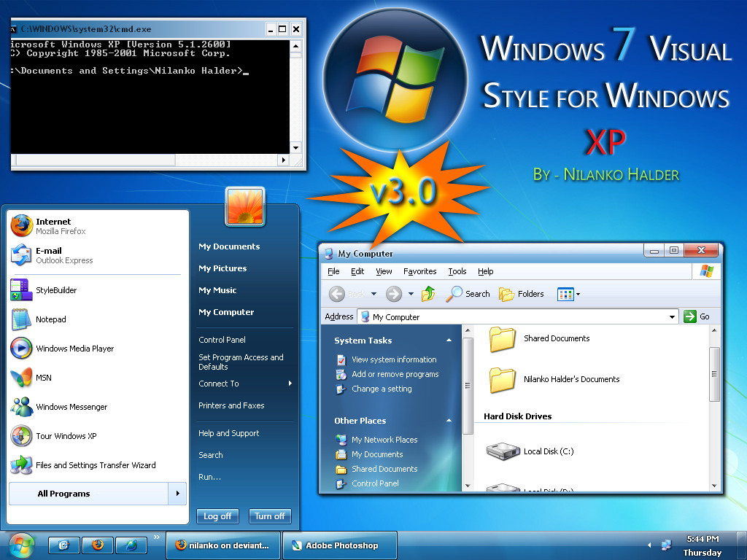Image resolution: width=747 pixels, height=560 pixels.
Task: Click the Forward arrow in My Computer
Action: [x=394, y=294]
